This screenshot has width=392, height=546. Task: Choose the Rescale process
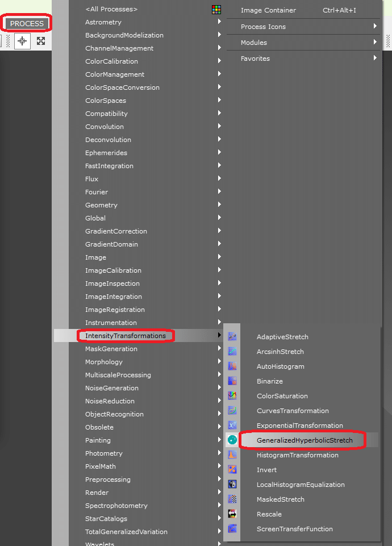point(269,514)
